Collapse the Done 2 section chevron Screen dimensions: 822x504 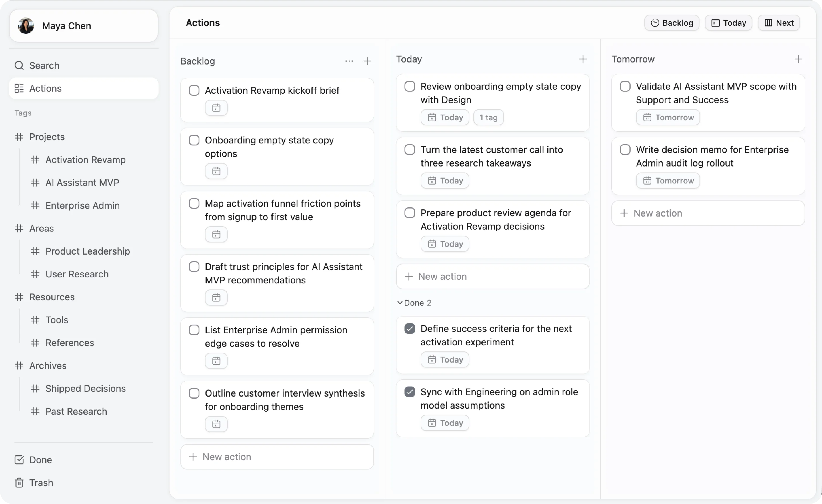(x=400, y=303)
